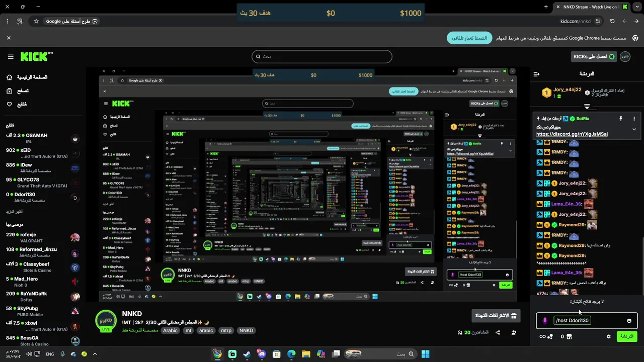Click the Kick search box
Image resolution: width=644 pixels, height=362 pixels.
point(322,57)
